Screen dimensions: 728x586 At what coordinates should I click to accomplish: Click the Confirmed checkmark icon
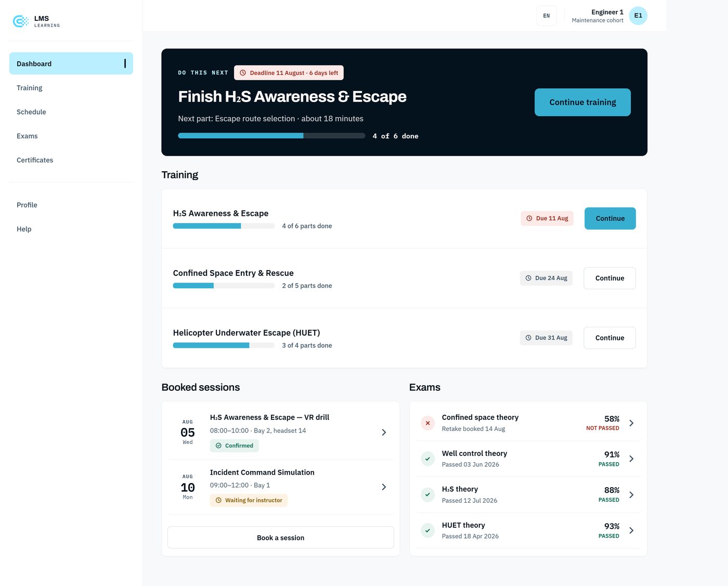(x=218, y=445)
